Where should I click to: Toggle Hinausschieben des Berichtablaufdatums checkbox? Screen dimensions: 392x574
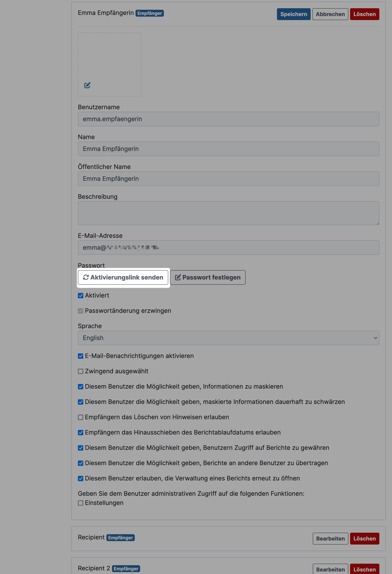[81, 433]
